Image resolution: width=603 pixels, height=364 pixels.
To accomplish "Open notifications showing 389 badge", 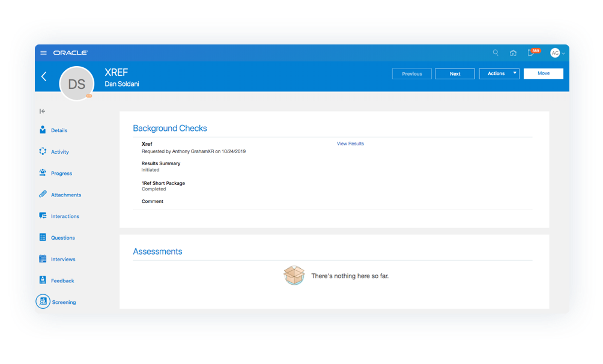I will (x=532, y=53).
